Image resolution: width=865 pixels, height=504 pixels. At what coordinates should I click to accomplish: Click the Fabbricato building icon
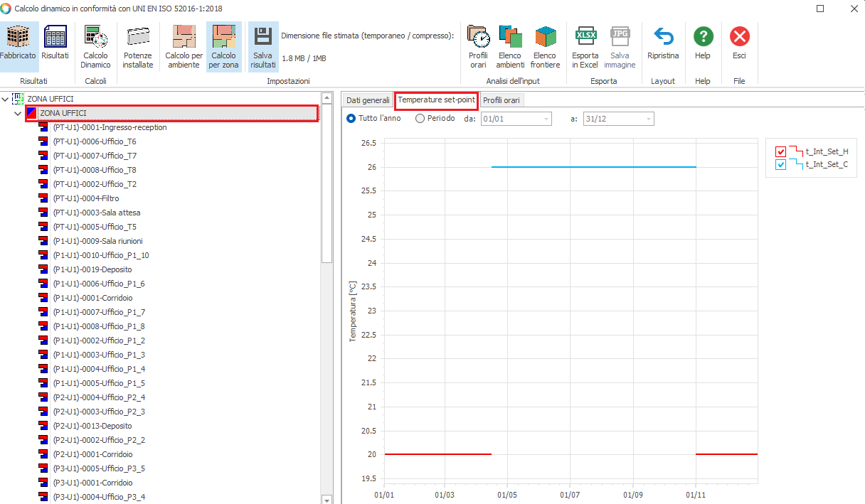pyautogui.click(x=18, y=38)
